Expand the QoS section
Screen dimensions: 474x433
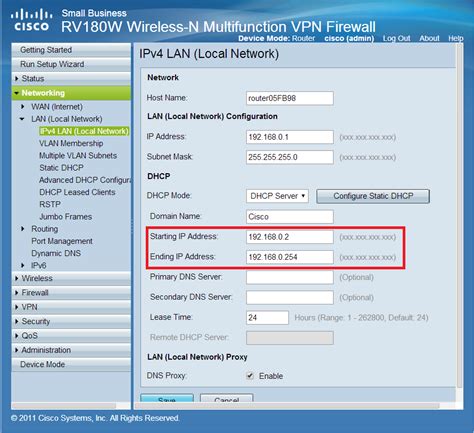point(71,335)
